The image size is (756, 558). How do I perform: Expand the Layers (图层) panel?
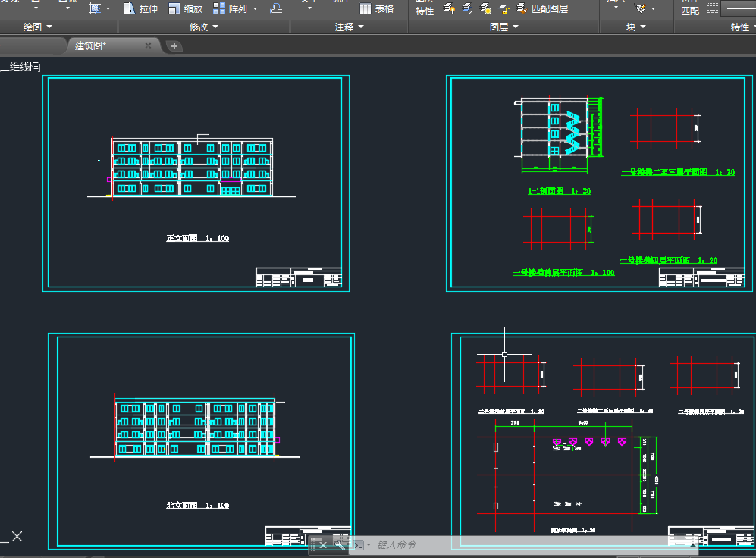click(504, 27)
